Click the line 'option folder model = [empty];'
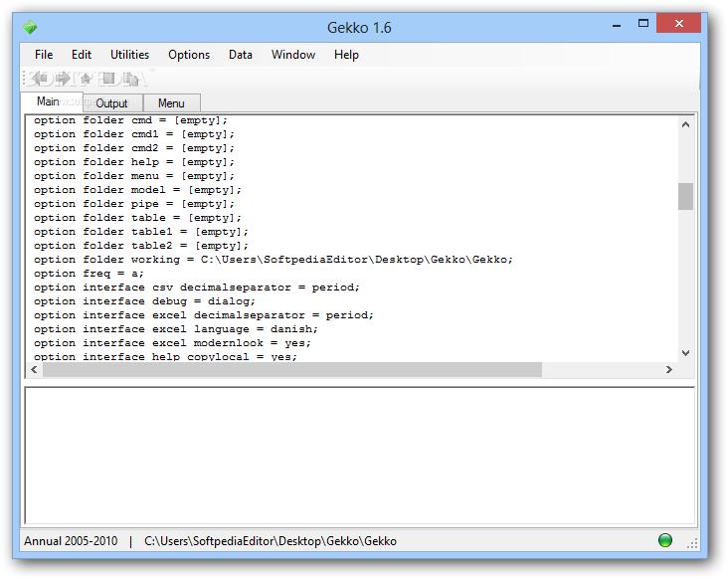728x579 pixels. [x=137, y=190]
